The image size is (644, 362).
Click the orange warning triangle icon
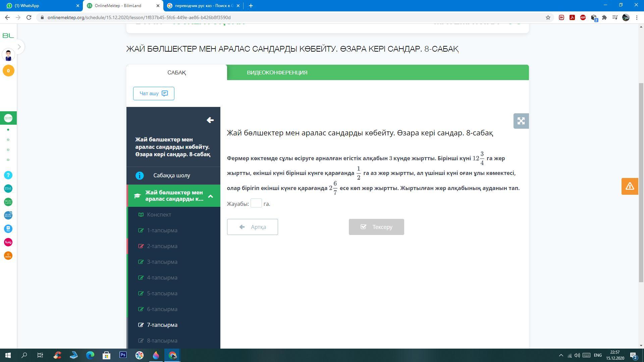click(x=630, y=186)
